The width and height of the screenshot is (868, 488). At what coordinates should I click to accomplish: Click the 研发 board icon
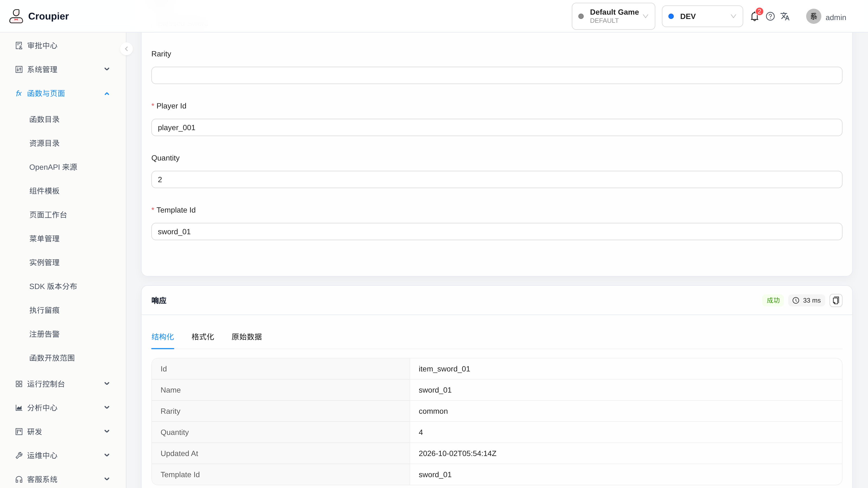[x=19, y=432]
